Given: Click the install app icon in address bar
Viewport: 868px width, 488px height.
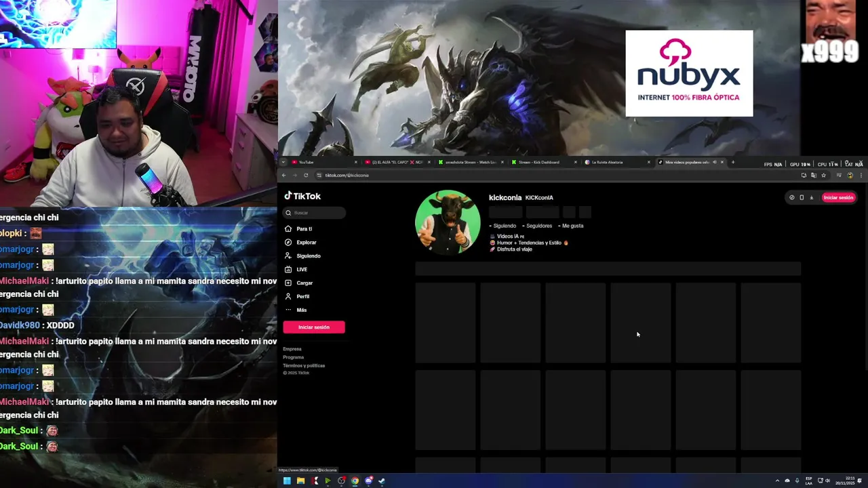Looking at the screenshot, I should (804, 176).
